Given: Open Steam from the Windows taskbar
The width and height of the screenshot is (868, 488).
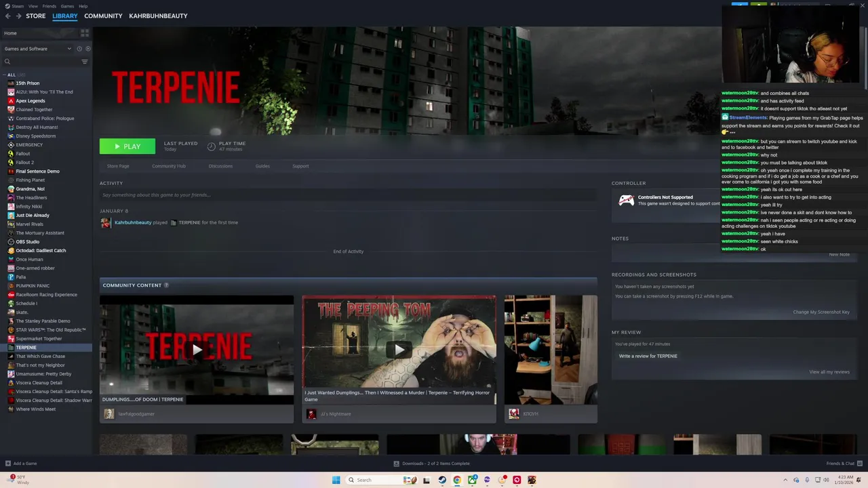Looking at the screenshot, I should 442,480.
